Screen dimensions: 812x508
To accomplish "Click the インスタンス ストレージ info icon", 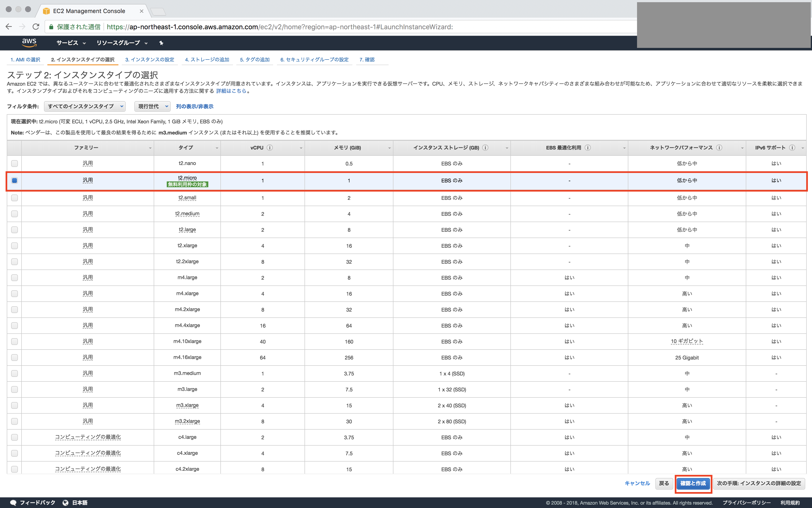I will click(x=485, y=148).
